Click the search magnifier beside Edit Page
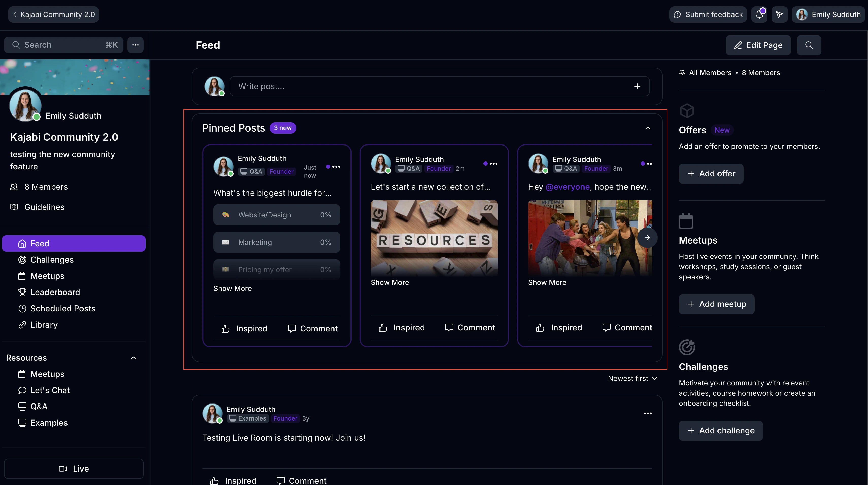This screenshot has width=868, height=485. 809,45
